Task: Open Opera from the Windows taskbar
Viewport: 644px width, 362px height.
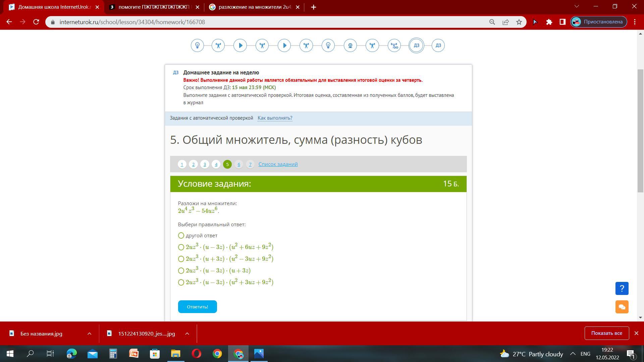Action: pyautogui.click(x=197, y=354)
